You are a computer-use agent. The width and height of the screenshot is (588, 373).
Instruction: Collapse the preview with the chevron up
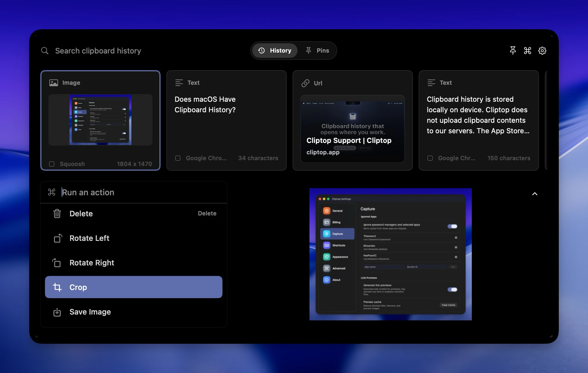pos(535,194)
